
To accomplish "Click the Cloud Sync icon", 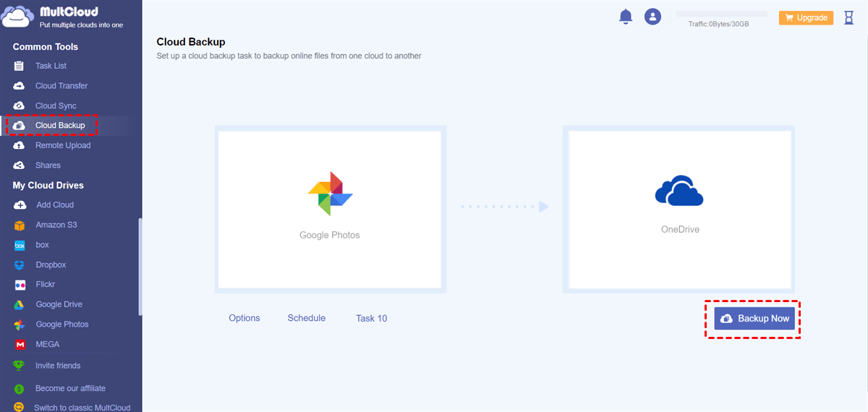I will click(20, 106).
